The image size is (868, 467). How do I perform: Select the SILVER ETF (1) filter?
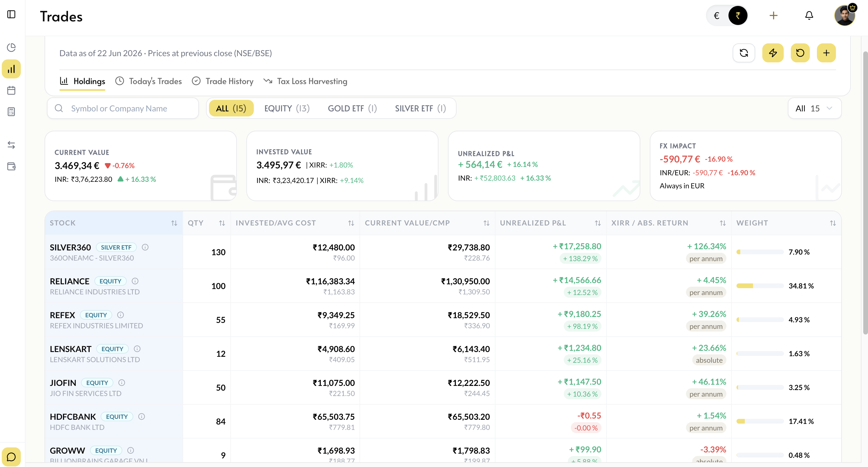pyautogui.click(x=421, y=108)
